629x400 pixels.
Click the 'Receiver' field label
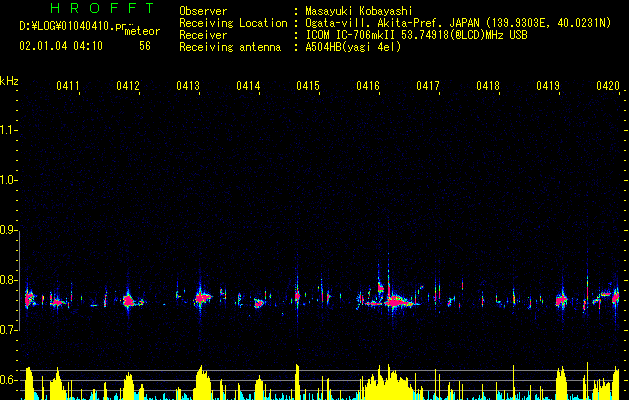(x=203, y=35)
